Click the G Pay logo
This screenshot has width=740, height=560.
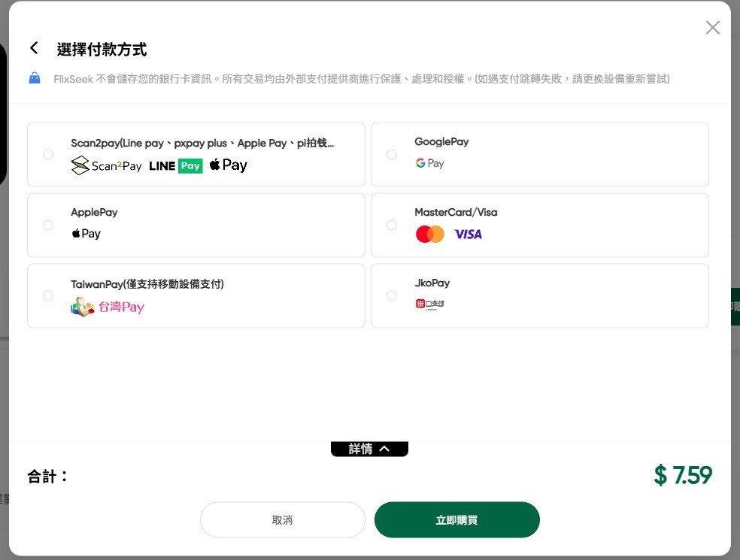point(429,163)
